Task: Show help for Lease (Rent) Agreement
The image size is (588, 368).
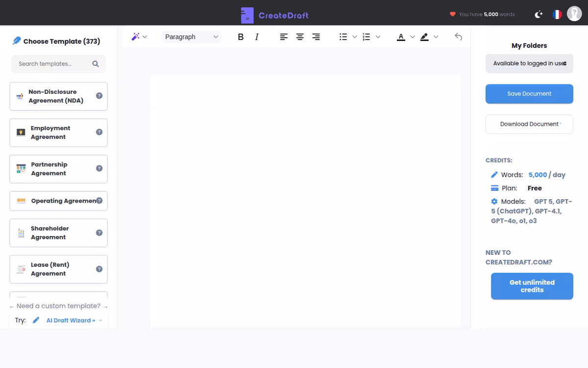Action: pos(99,269)
